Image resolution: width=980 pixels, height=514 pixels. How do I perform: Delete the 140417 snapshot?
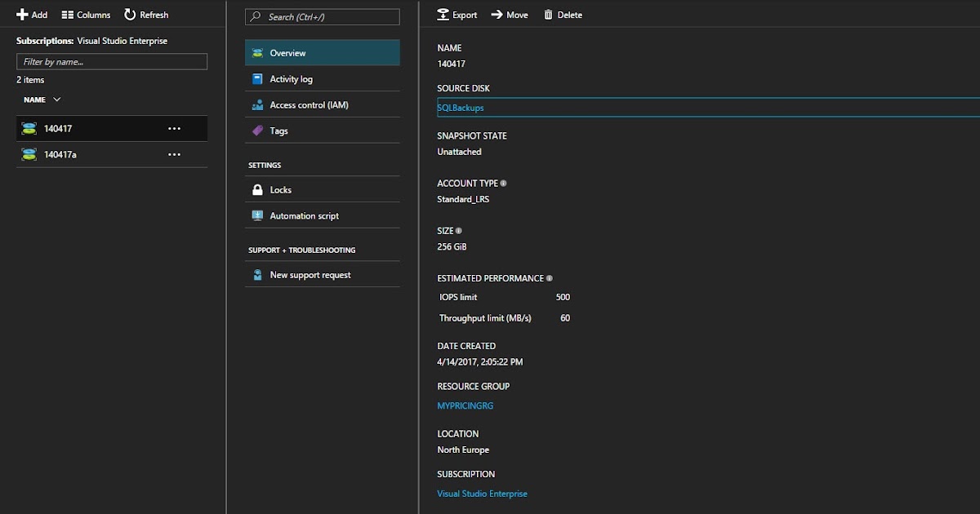[562, 14]
